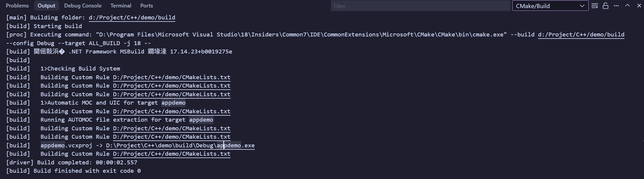
Task: Open the CMake/Build output channel dropdown
Action: [550, 5]
